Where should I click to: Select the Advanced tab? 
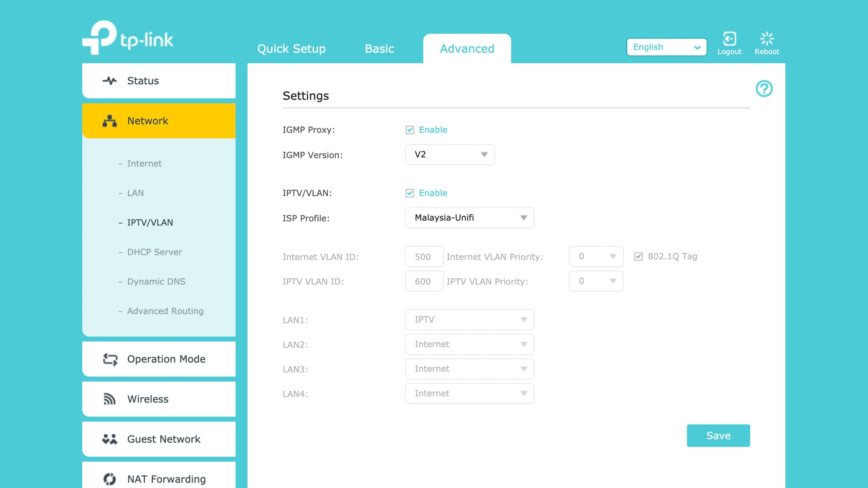coord(467,48)
